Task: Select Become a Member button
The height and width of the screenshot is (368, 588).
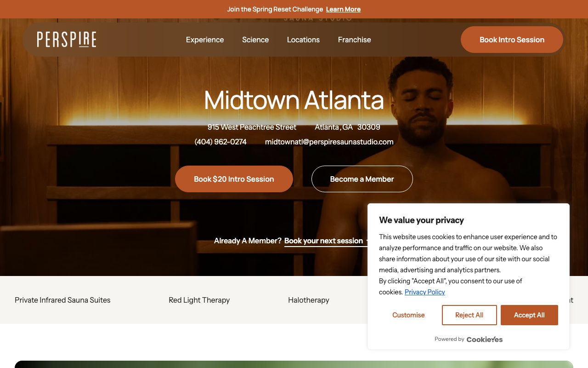Action: [362, 179]
